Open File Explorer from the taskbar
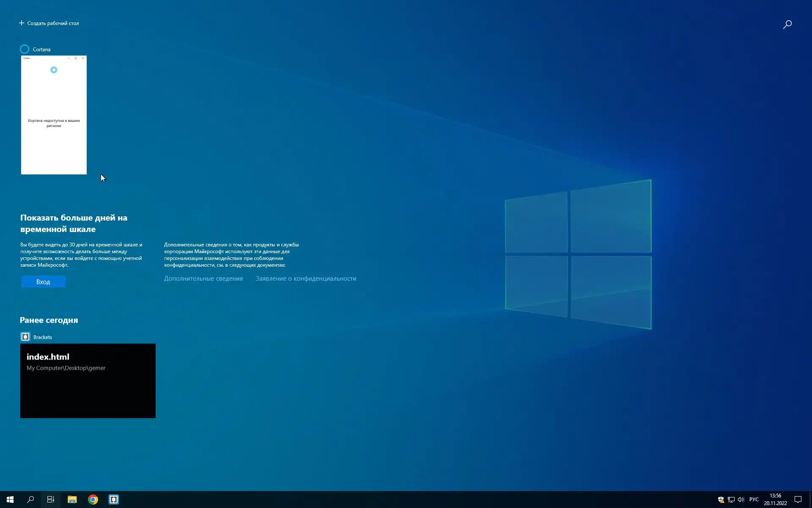 pos(72,500)
